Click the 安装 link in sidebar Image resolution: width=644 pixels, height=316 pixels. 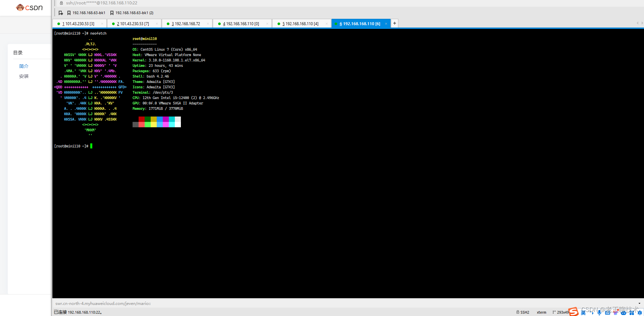[23, 76]
